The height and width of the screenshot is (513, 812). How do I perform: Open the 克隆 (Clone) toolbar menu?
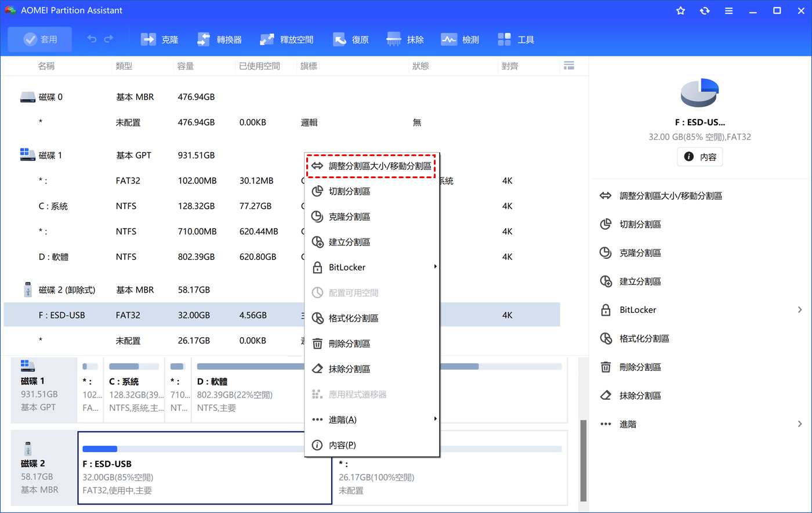(x=159, y=39)
